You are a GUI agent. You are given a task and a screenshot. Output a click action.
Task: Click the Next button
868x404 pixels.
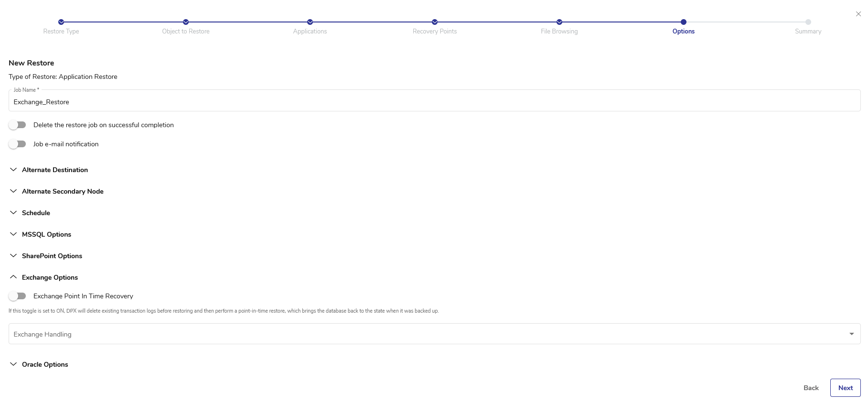[845, 388]
